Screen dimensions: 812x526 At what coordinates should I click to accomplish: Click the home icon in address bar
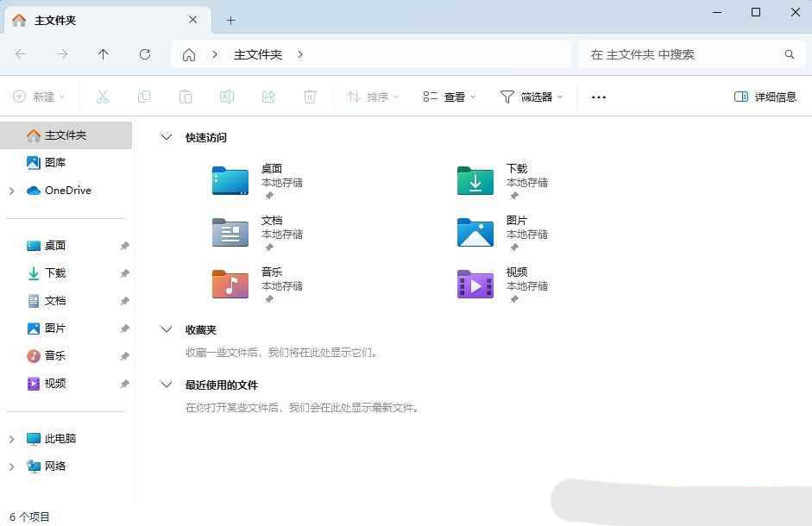coord(189,54)
